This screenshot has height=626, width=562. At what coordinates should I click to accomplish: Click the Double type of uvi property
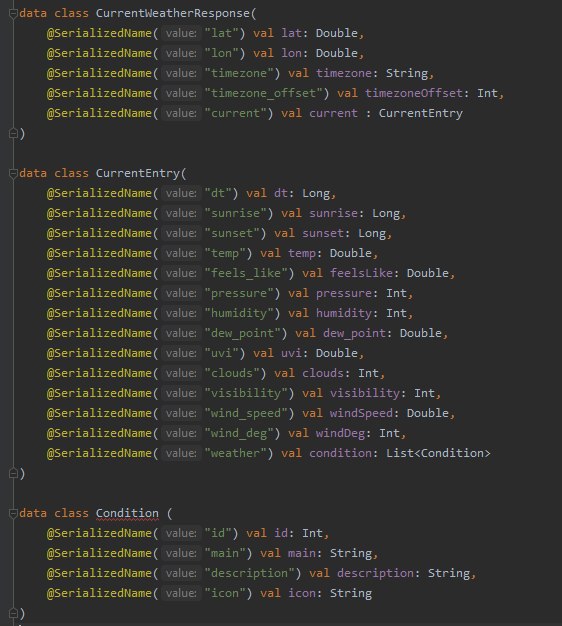tap(337, 353)
